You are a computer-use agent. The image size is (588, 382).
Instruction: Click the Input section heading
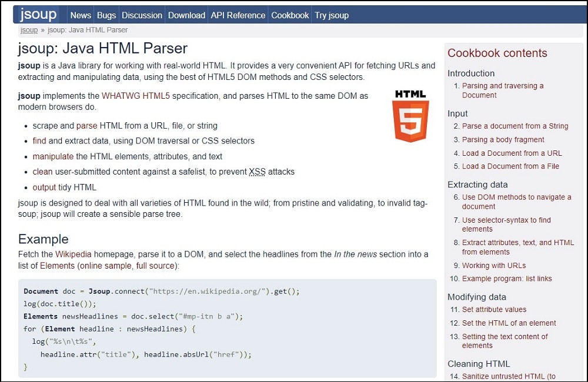(457, 113)
